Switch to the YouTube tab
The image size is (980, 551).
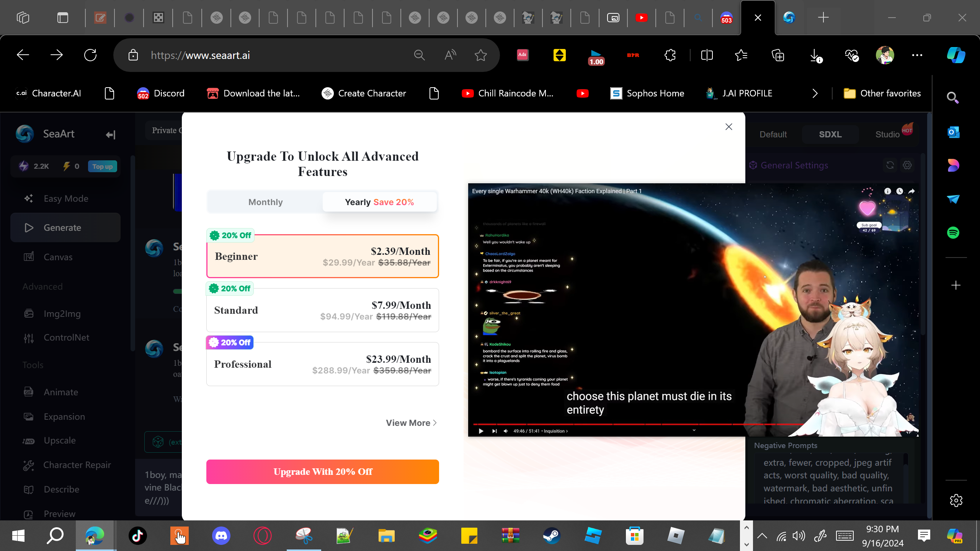(642, 18)
